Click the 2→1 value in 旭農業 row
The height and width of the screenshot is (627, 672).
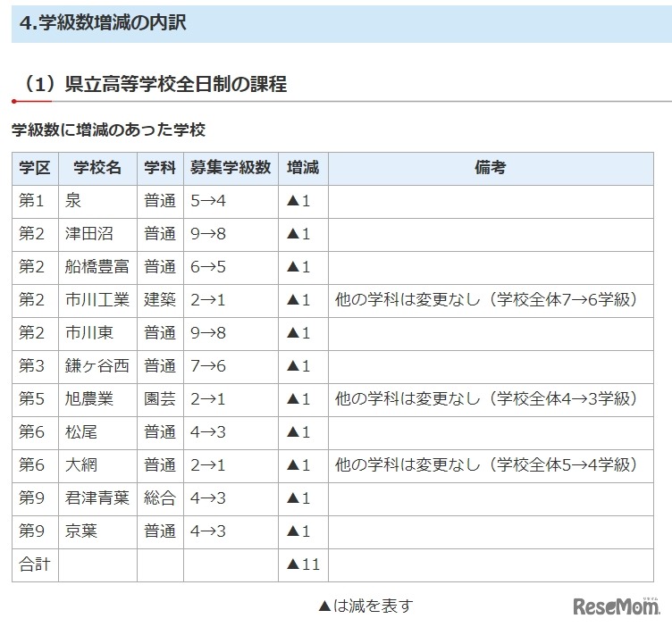pyautogui.click(x=208, y=398)
